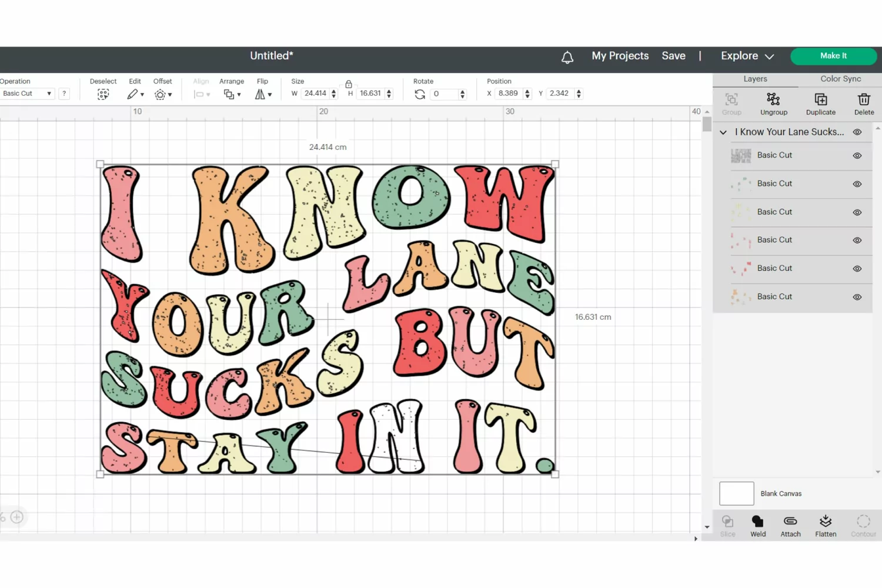Open the notifications bell
Image resolution: width=882 pixels, height=588 pixels.
[567, 57]
